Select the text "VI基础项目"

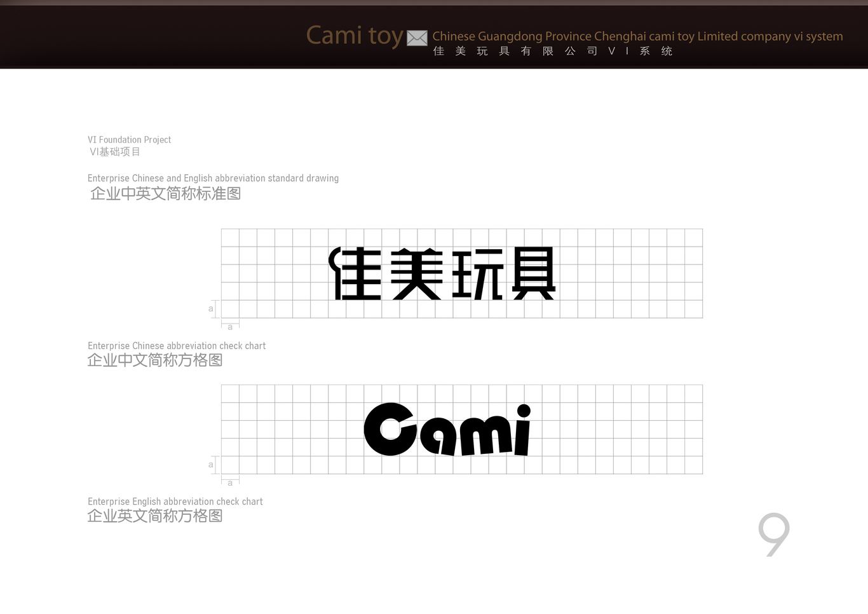115,152
